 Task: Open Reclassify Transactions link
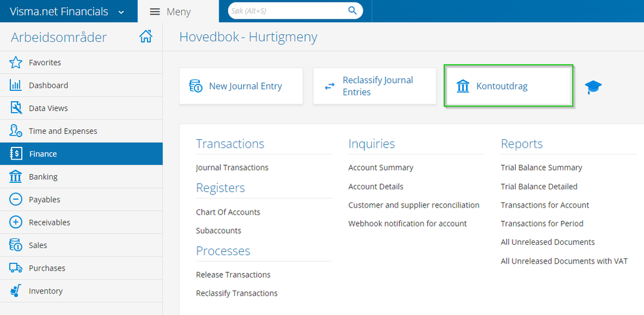click(x=237, y=293)
